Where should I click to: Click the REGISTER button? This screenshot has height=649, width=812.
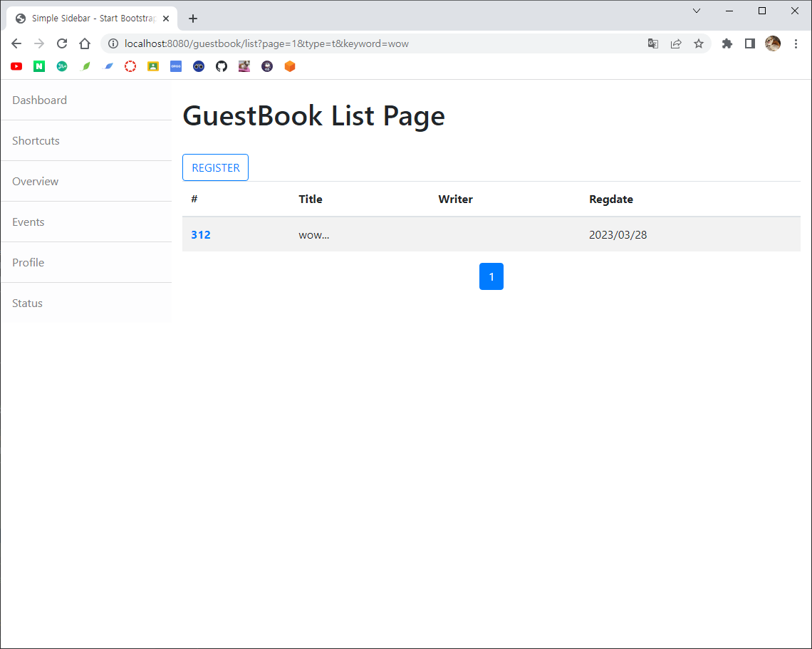tap(215, 168)
